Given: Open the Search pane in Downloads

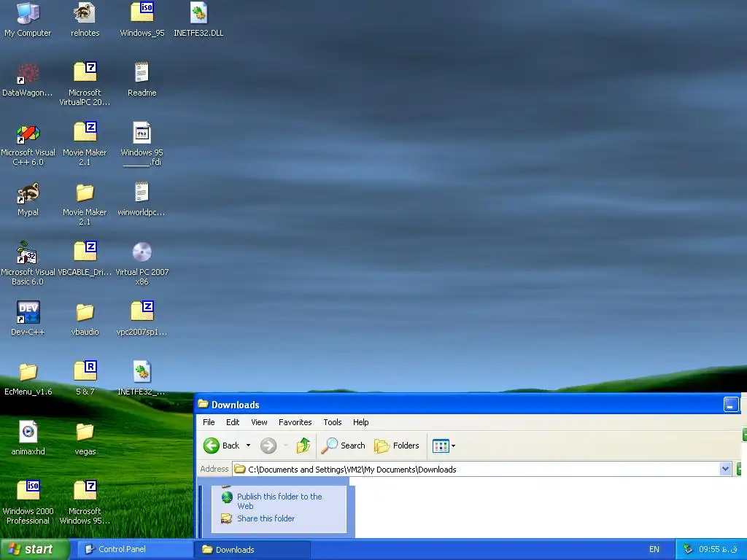Looking at the screenshot, I should (343, 446).
